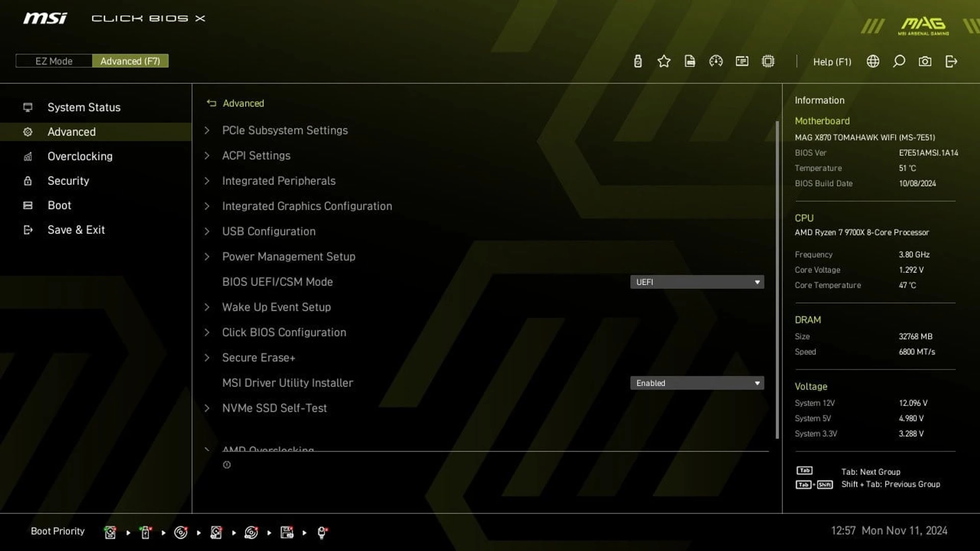Click CPU name AMD Ryzen 7 9700X

[x=862, y=232]
